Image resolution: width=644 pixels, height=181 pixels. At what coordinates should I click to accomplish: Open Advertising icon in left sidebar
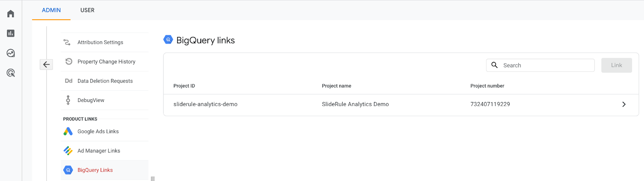(11, 73)
